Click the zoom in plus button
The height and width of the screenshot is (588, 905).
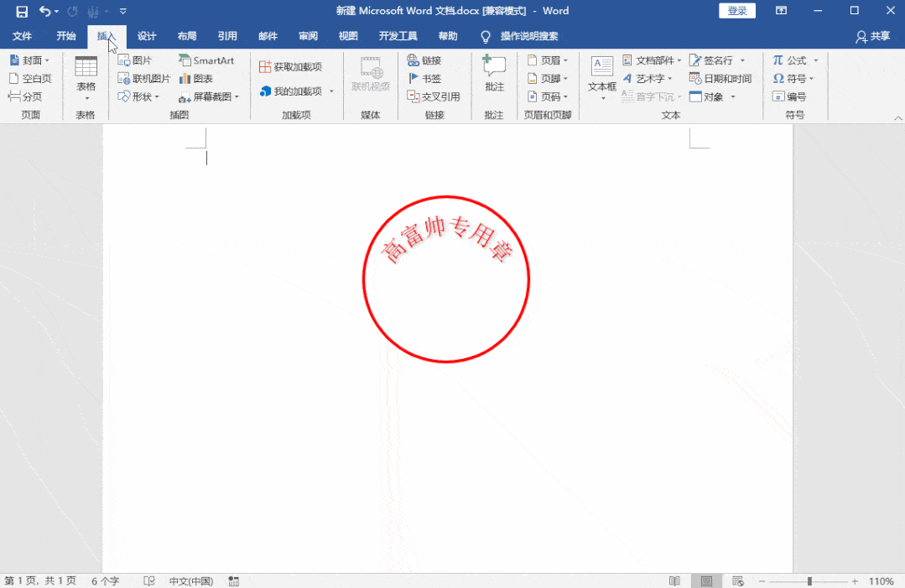tap(855, 581)
